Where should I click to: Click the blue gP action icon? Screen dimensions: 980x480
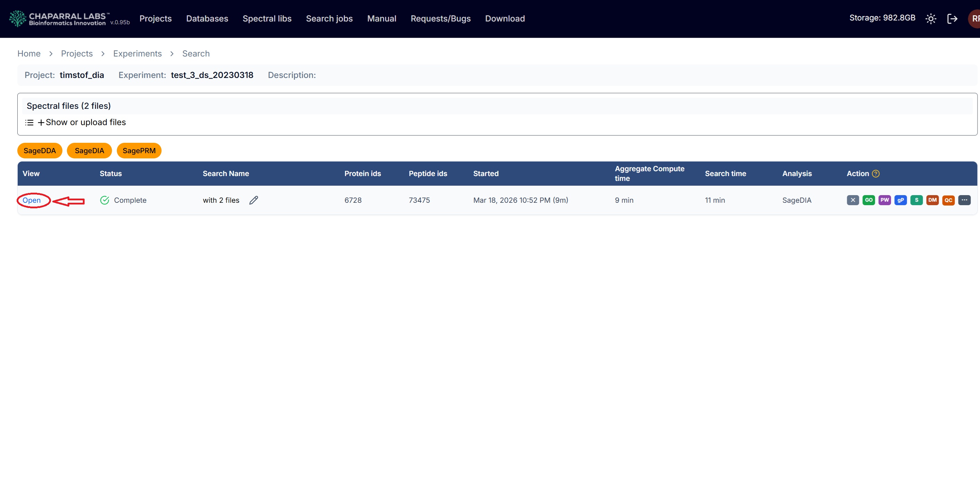pyautogui.click(x=901, y=200)
